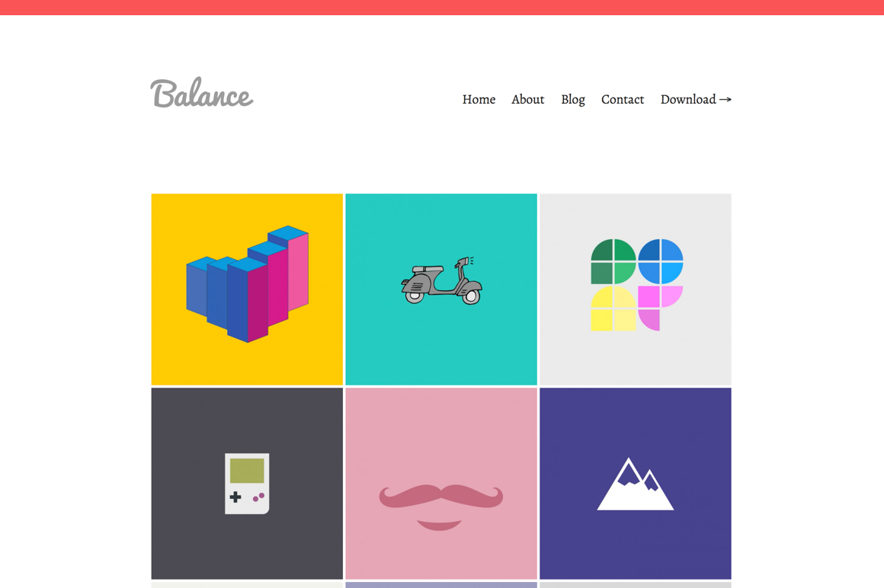Open the Blog link
This screenshot has height=588, width=884.
573,100
